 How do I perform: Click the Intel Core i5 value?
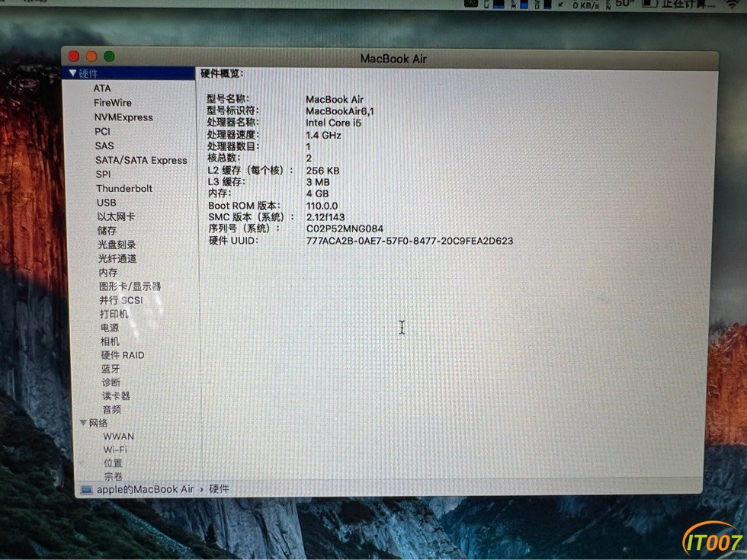click(x=334, y=123)
